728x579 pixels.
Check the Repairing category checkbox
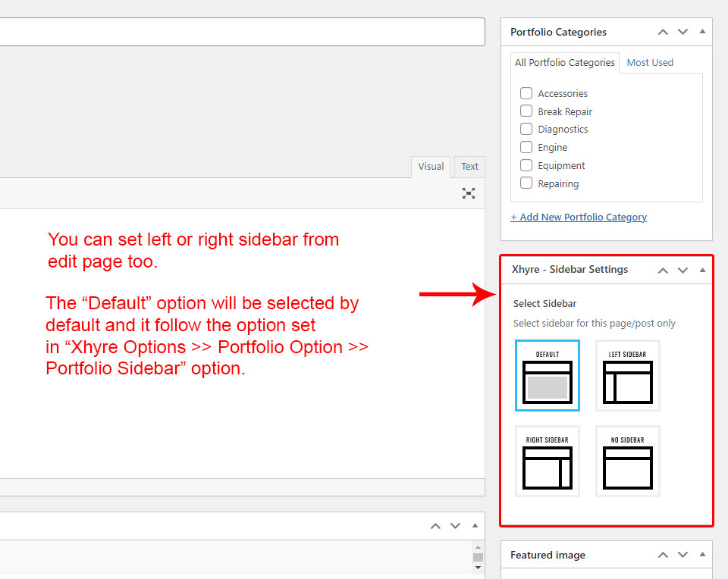tap(526, 183)
